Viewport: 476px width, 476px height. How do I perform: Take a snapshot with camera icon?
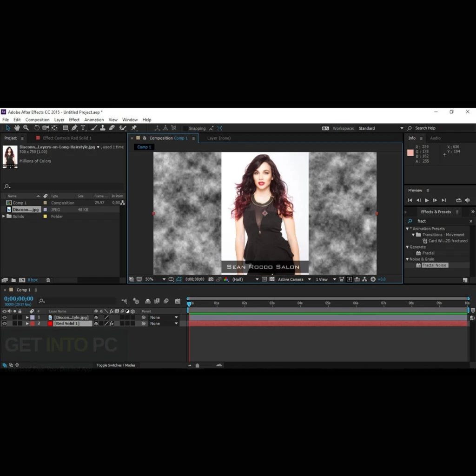point(211,279)
